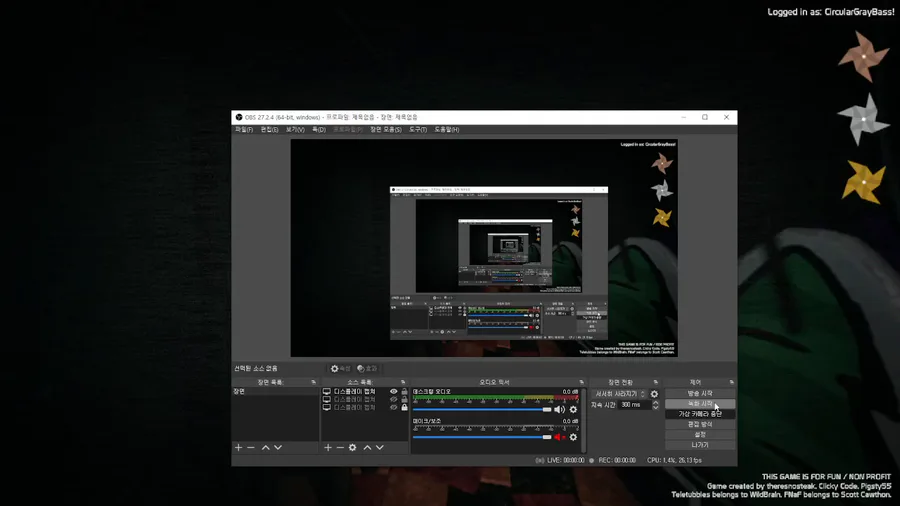
Task: Click OBS logo in window title bar
Action: 239,117
